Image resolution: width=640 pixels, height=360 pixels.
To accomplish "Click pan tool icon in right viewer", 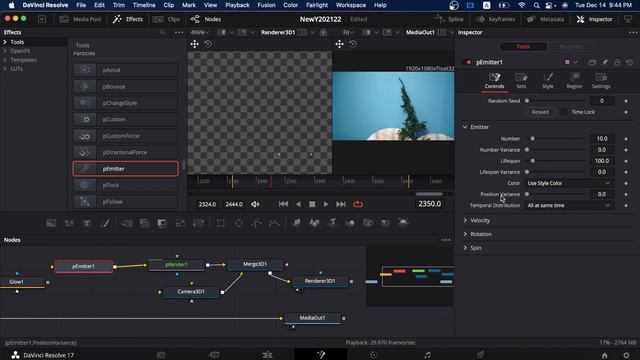I will point(340,44).
